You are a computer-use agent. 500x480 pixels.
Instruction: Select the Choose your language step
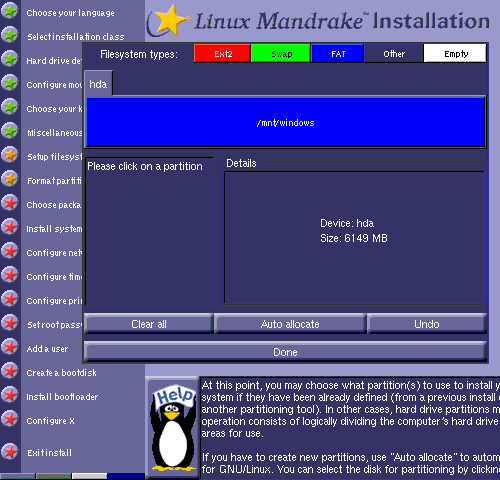[x=70, y=13]
